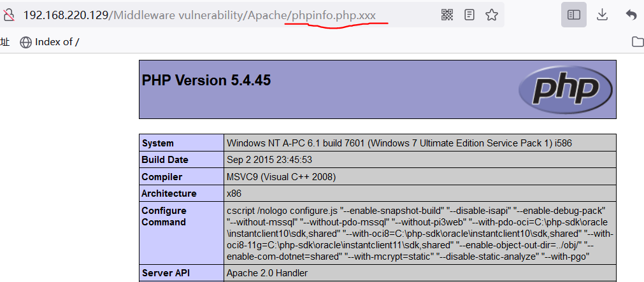
Task: Select the 'PHP Version 5.4.45' heading
Action: pos(206,80)
